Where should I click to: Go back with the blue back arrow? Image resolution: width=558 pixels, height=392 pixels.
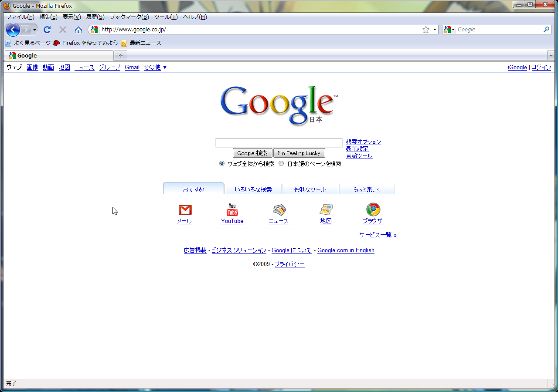pos(13,30)
